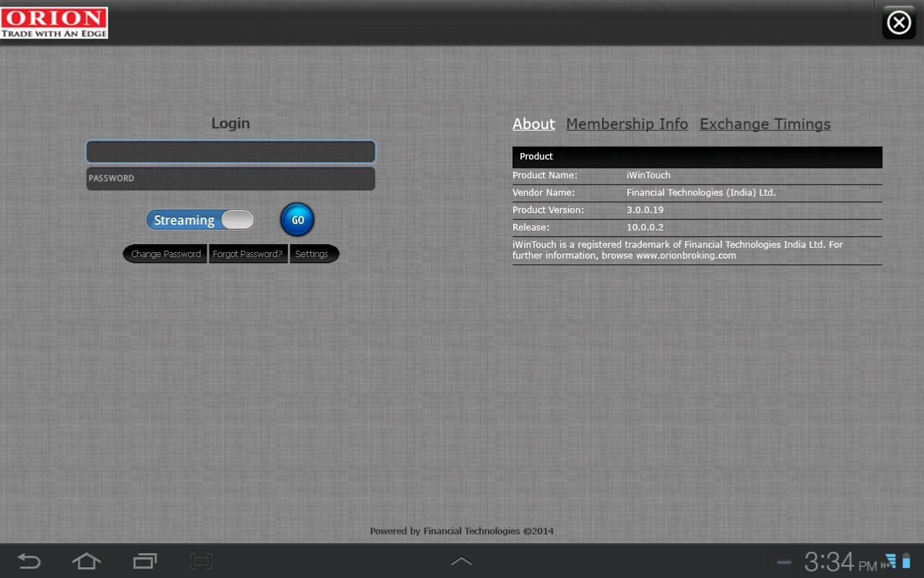
Task: Close the app with the X button
Action: 899,23
